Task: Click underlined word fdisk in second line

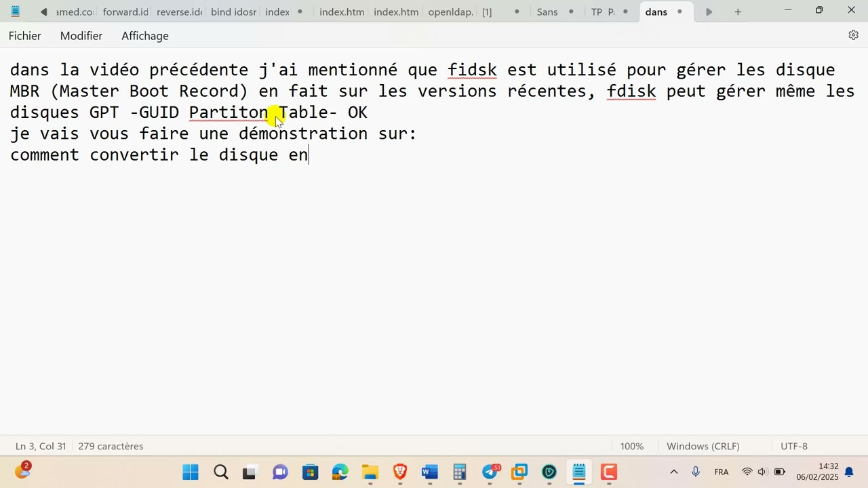Action: [631, 91]
